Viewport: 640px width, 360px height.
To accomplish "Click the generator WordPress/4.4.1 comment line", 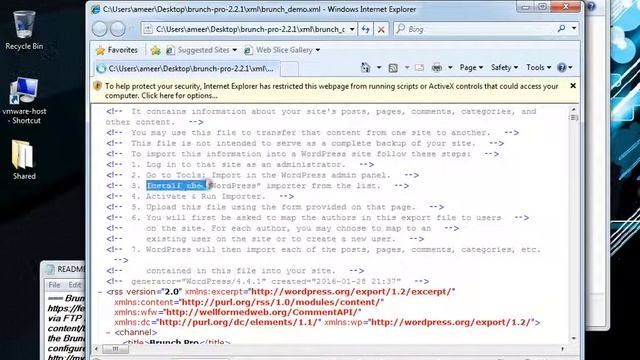I will pyautogui.click(x=267, y=281).
